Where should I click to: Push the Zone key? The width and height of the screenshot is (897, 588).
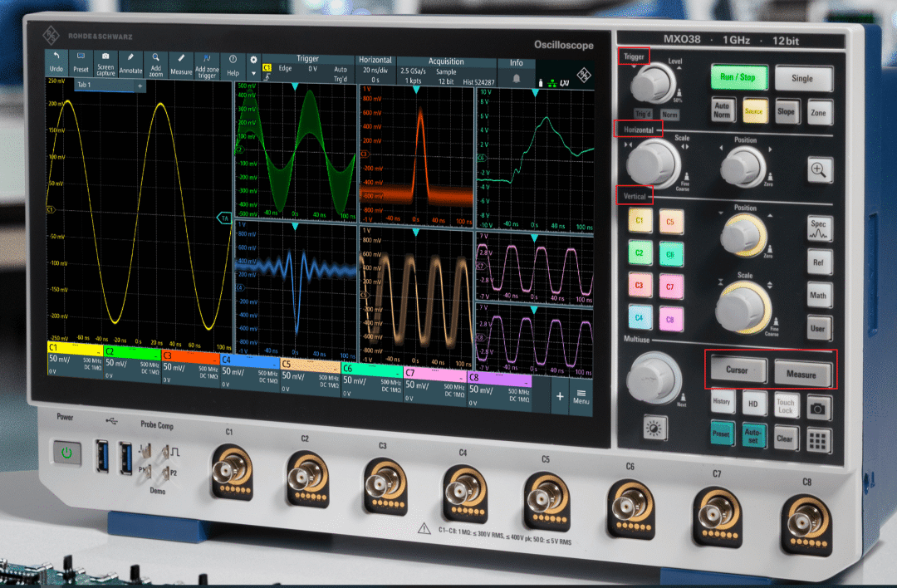point(818,113)
